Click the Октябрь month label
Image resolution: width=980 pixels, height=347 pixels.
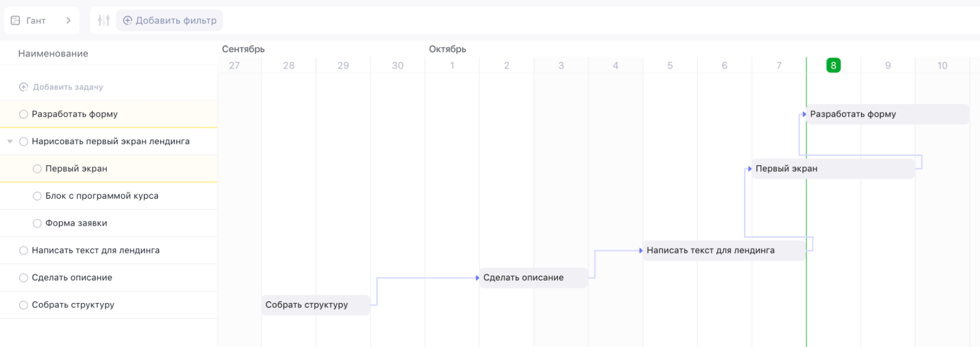448,49
